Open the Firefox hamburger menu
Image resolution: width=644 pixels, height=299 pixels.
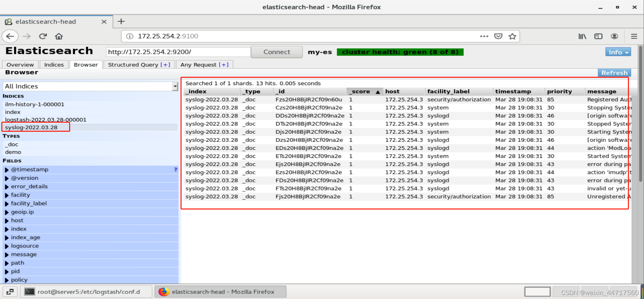tap(634, 36)
